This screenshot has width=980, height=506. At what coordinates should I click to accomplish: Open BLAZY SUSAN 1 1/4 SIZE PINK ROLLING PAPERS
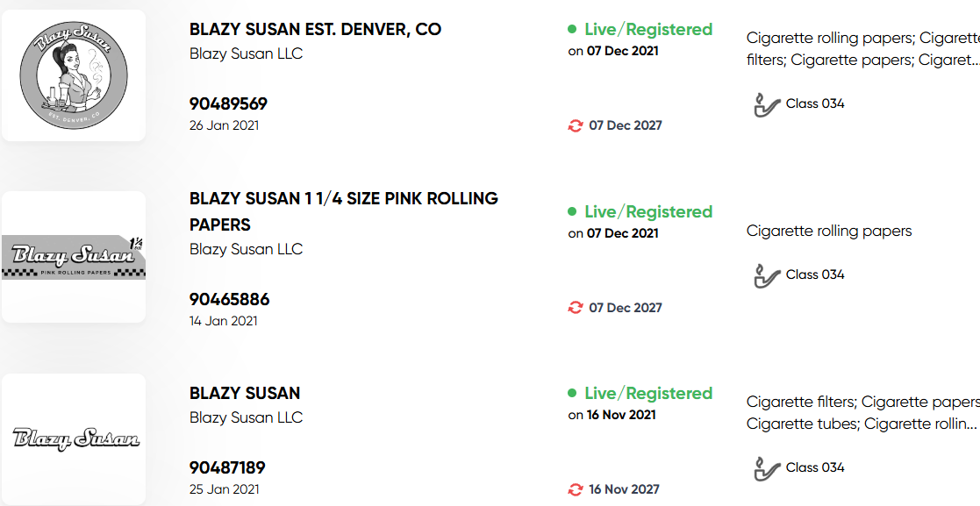pos(344,211)
